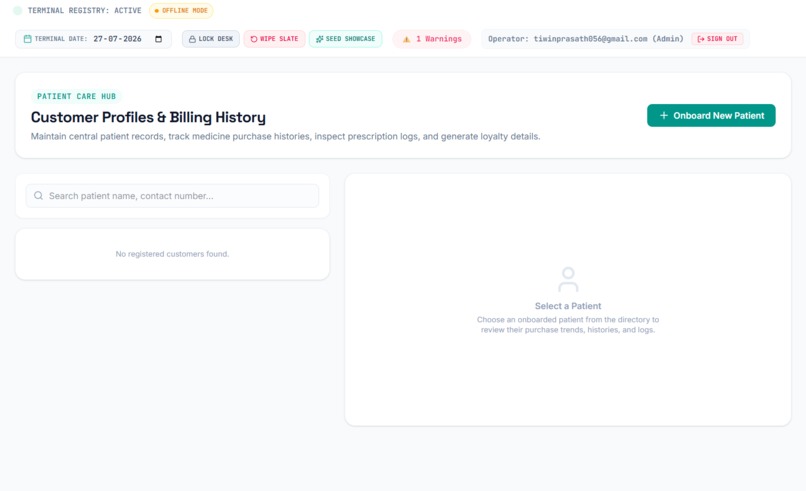Click the 'Select a Patient' heading
The height and width of the screenshot is (491, 806).
point(568,306)
